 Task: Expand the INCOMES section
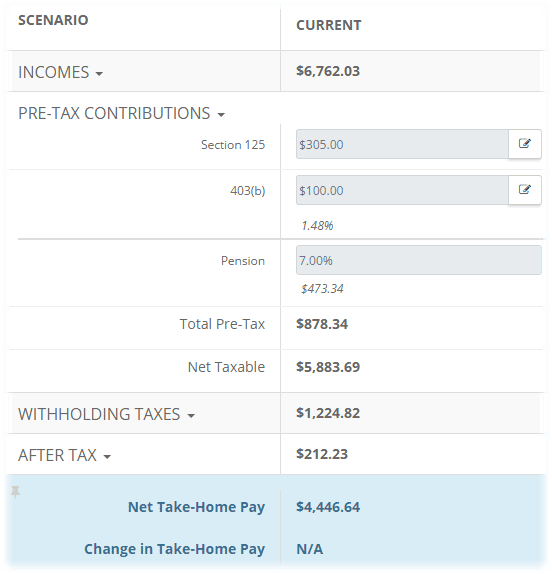pos(60,72)
